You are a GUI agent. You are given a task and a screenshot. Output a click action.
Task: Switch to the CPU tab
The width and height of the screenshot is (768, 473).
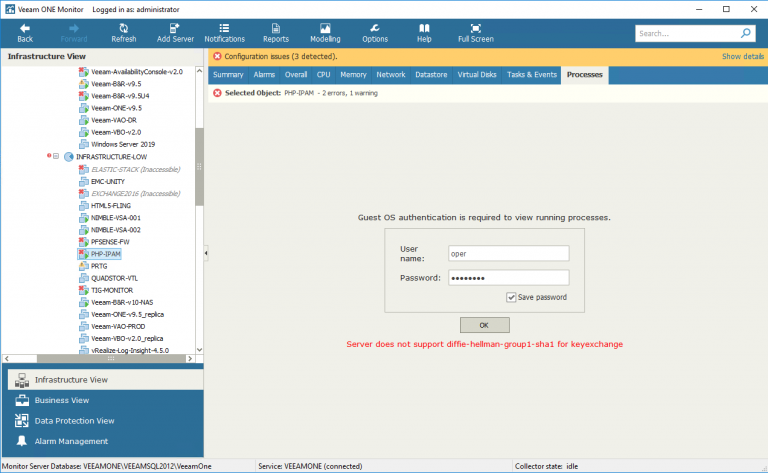click(x=323, y=75)
